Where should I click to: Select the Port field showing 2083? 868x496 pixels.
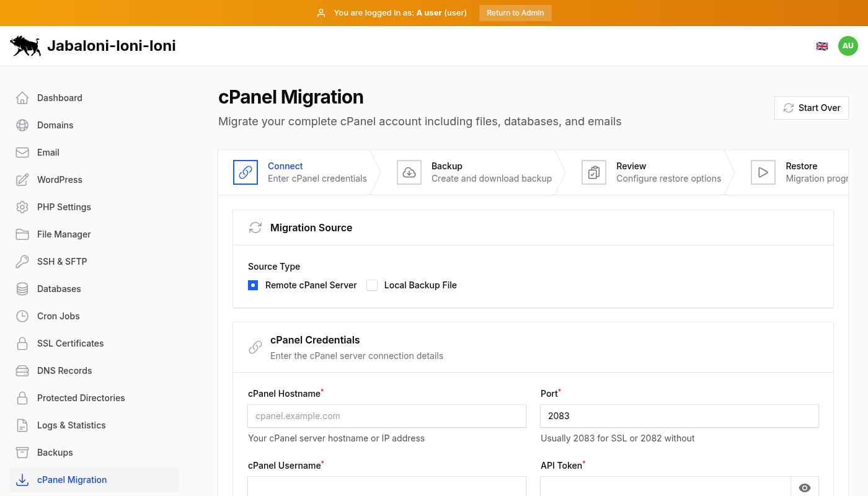pyautogui.click(x=678, y=416)
